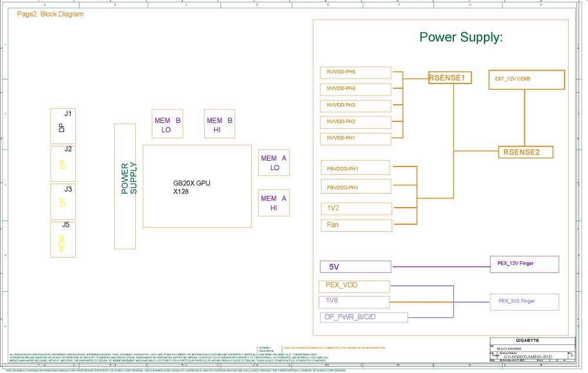
Task: Select the MEM B LO block
Action: (167, 124)
